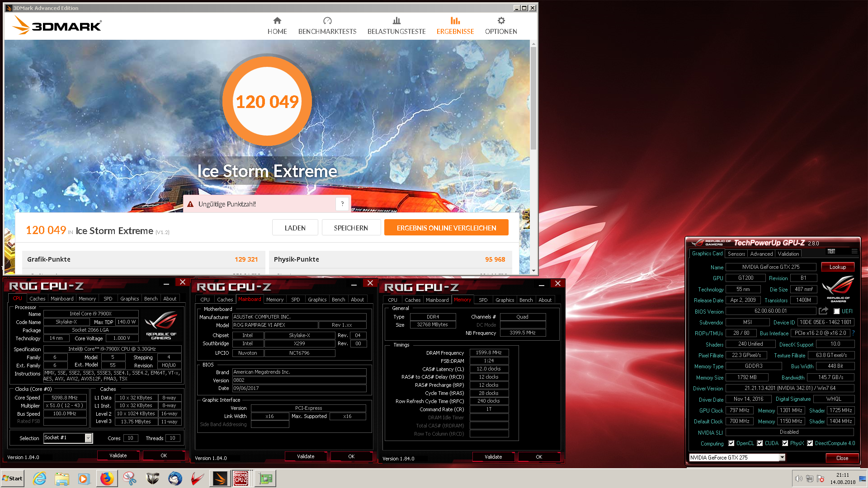Save the BIOS using the share arrow icon

[823, 311]
